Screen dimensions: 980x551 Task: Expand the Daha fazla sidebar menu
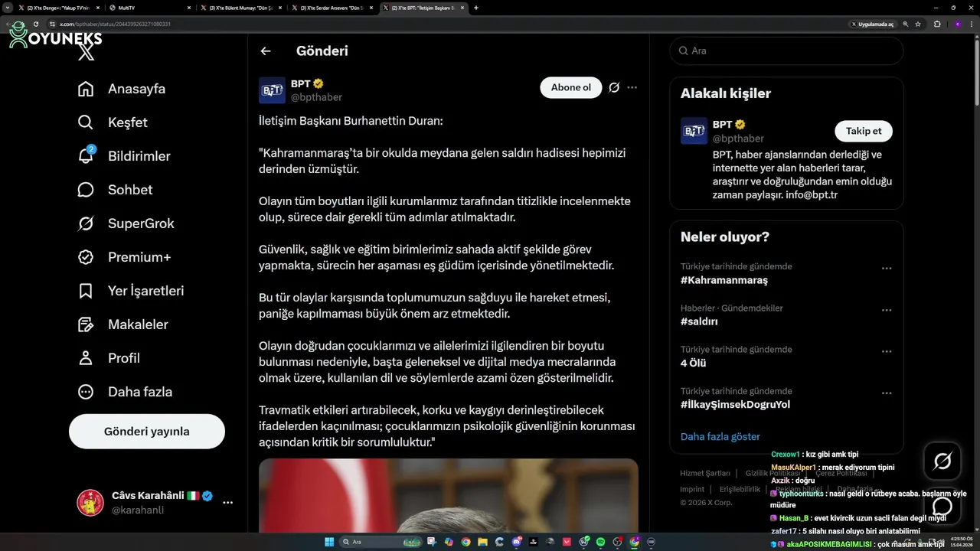125,392
